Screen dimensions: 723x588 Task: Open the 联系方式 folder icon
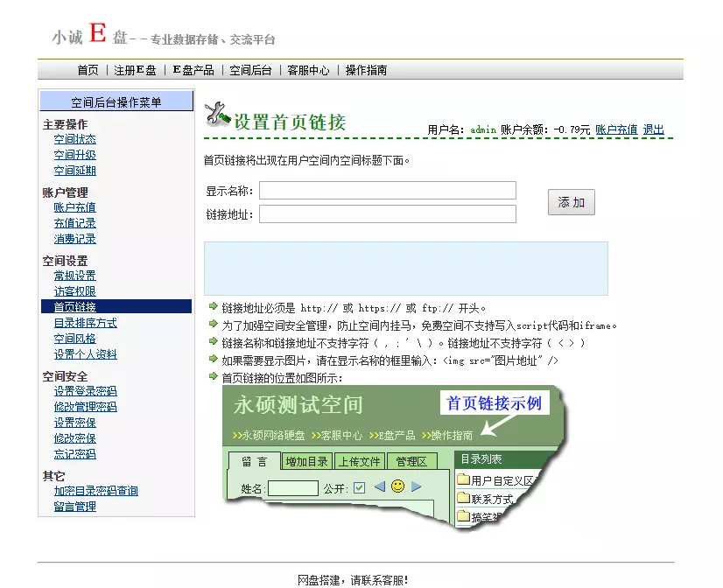pyautogui.click(x=462, y=500)
